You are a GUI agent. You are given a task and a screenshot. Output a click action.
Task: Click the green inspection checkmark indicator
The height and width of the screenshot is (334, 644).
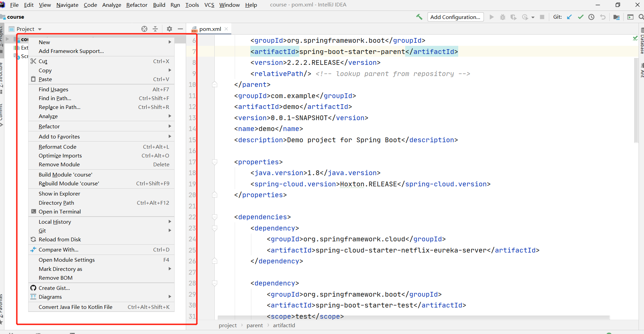click(635, 38)
